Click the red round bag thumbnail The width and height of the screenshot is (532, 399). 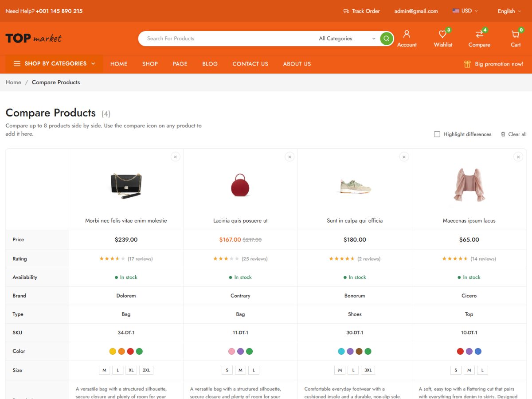point(240,185)
